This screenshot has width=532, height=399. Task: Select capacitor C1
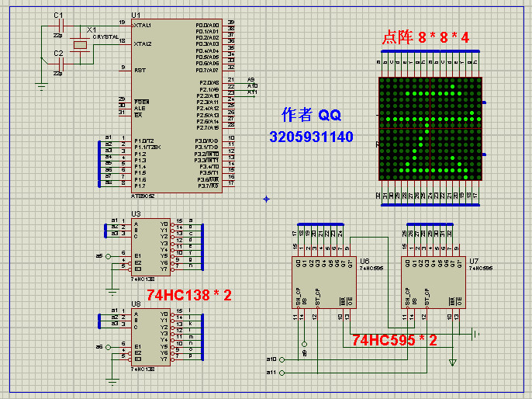tap(61, 26)
